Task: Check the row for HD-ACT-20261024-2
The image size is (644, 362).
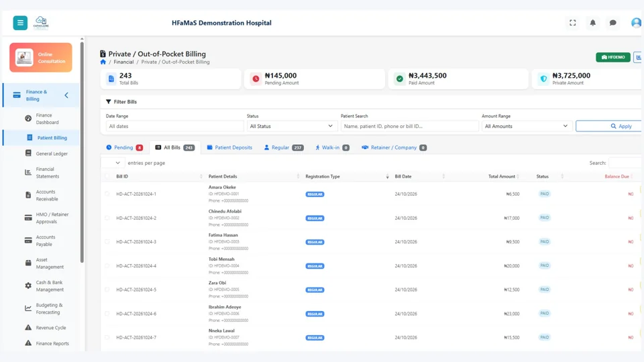Action: point(107,218)
